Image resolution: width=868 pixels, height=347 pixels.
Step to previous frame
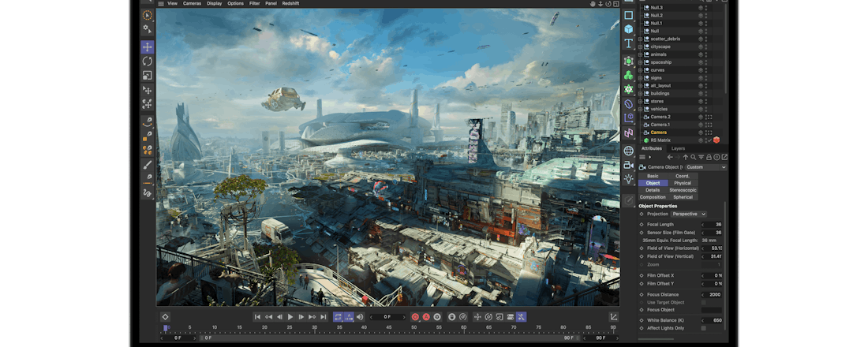279,317
